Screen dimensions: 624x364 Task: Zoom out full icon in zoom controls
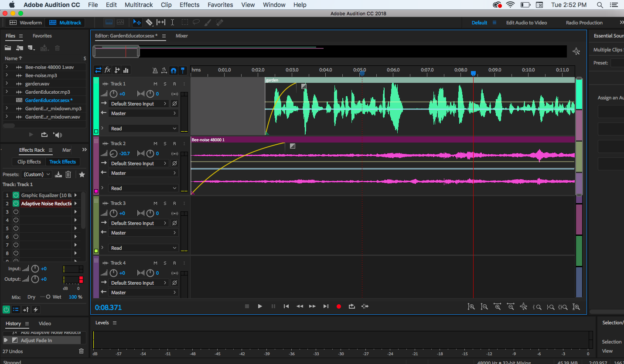tap(524, 307)
